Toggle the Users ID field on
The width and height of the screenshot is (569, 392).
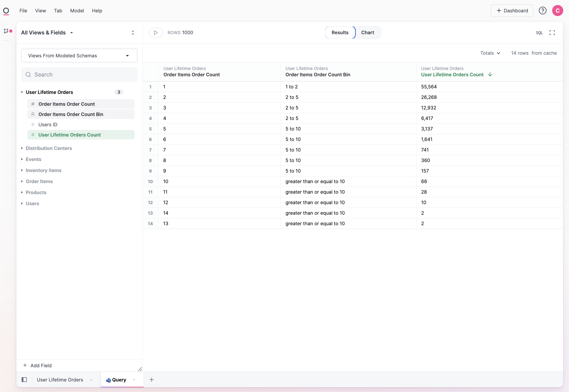click(x=48, y=125)
